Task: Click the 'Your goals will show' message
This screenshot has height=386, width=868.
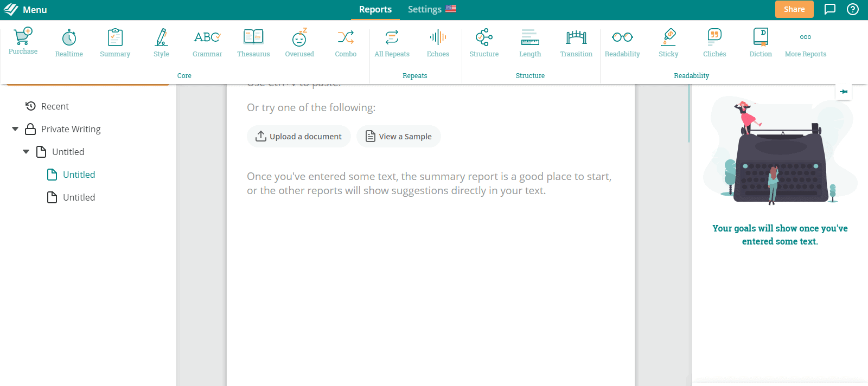Action: (x=780, y=235)
